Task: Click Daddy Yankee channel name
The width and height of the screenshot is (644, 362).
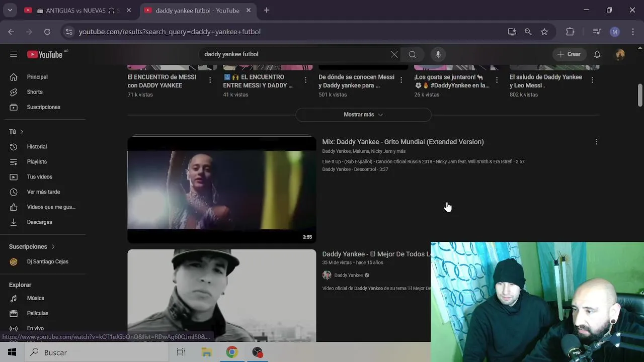Action: pyautogui.click(x=348, y=276)
